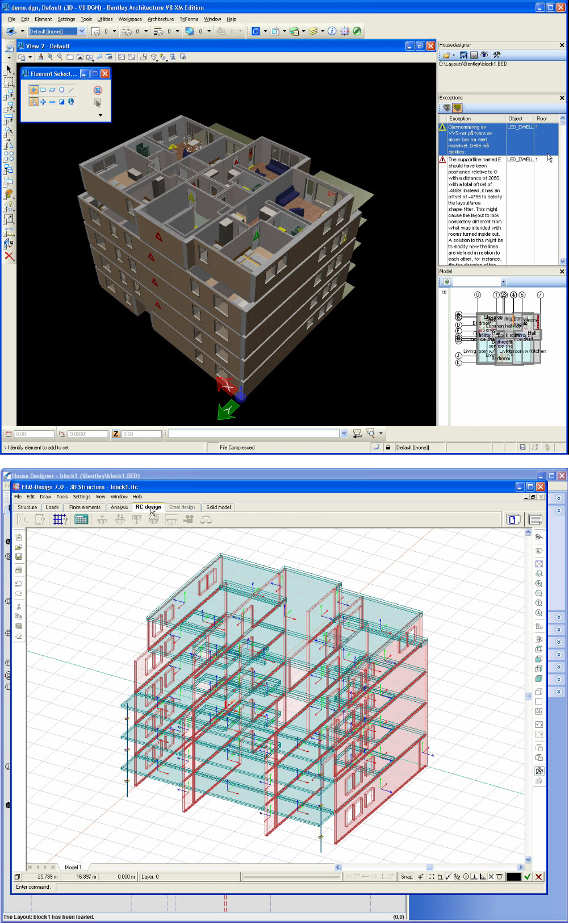Select the Model 1 sheet tab
The width and height of the screenshot is (569, 924).
73,867
